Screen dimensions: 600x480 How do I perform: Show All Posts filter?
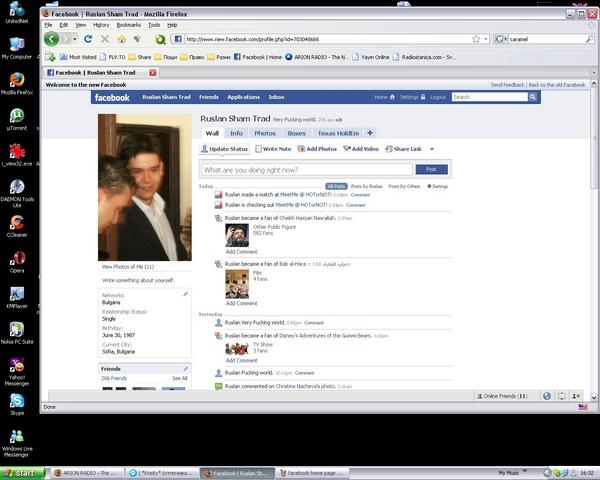(x=336, y=186)
